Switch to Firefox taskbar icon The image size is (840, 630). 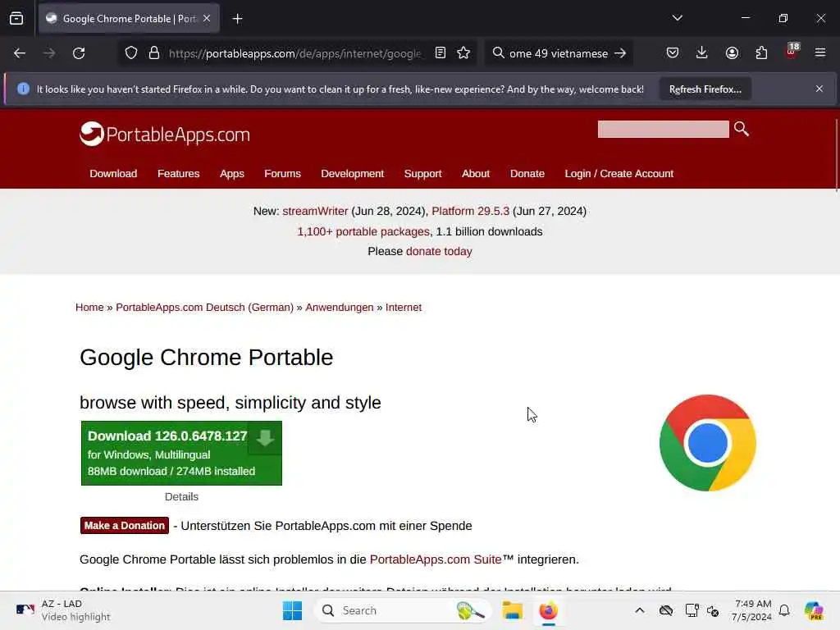click(x=548, y=610)
